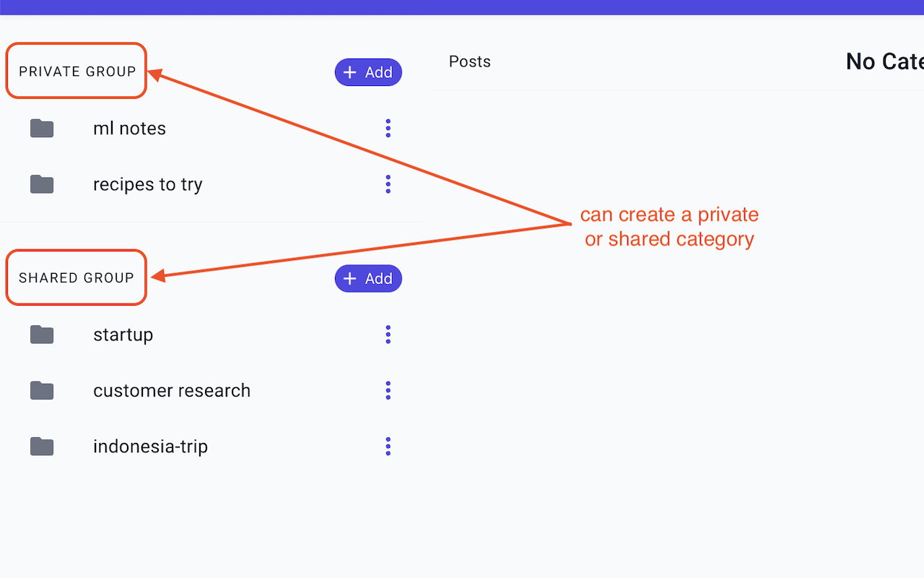924x578 pixels.
Task: Open the recipes to try category
Action: coord(148,184)
